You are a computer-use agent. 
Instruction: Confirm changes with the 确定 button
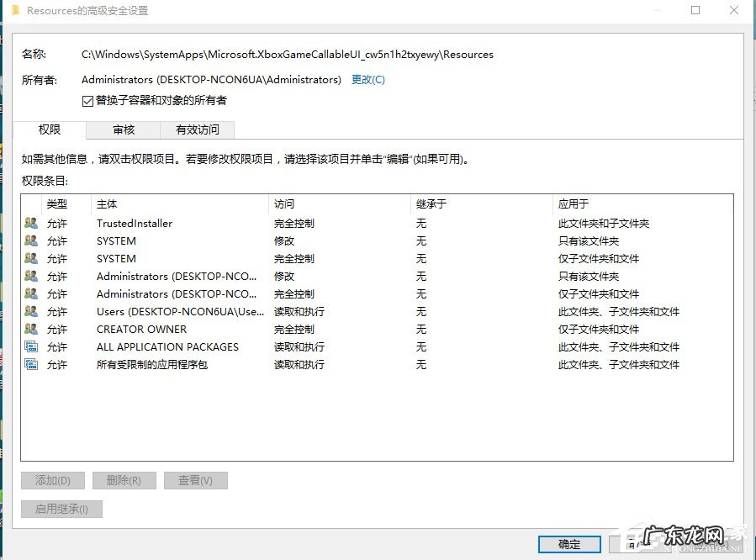(x=568, y=544)
